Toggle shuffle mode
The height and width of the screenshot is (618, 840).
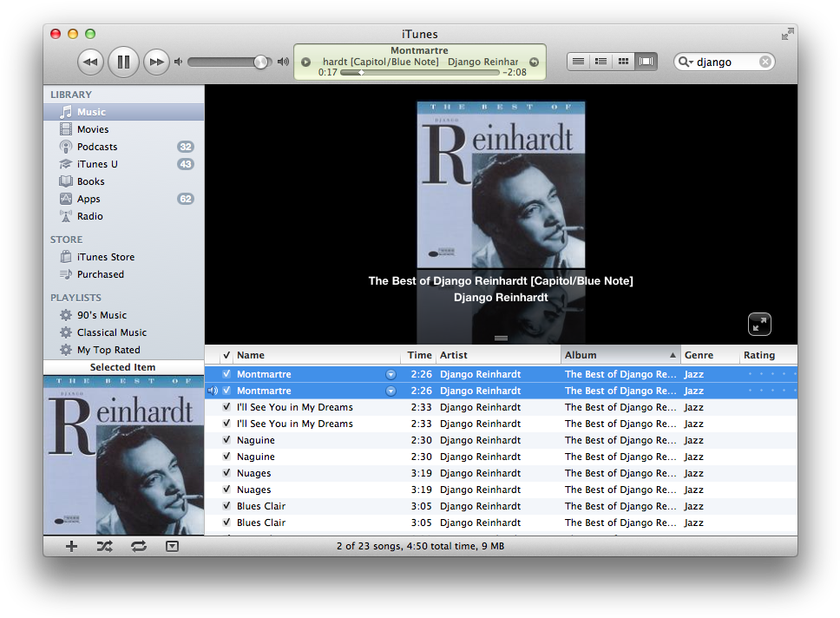104,546
